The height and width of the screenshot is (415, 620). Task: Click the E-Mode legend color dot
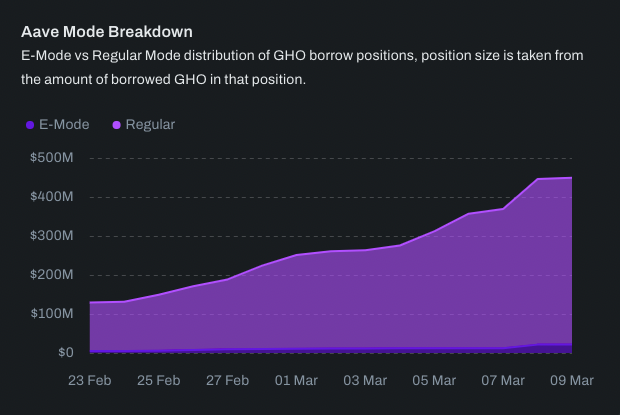(x=30, y=125)
